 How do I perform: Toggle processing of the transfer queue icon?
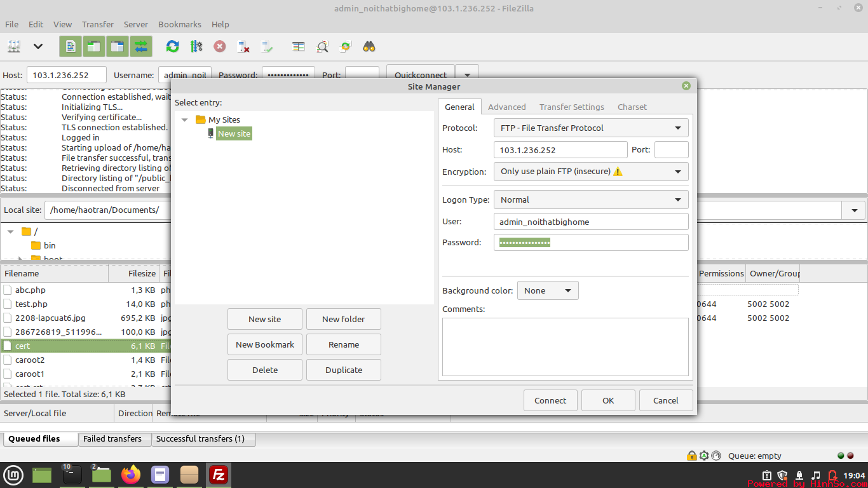(x=196, y=46)
